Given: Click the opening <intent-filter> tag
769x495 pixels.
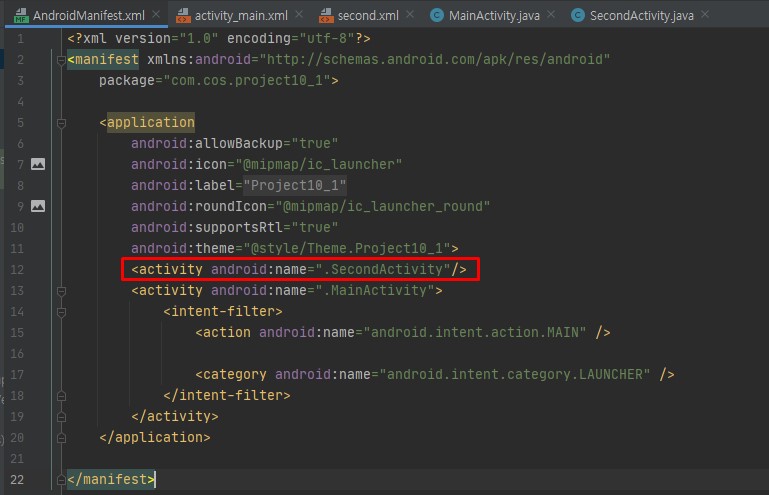Looking at the screenshot, I should (x=223, y=312).
